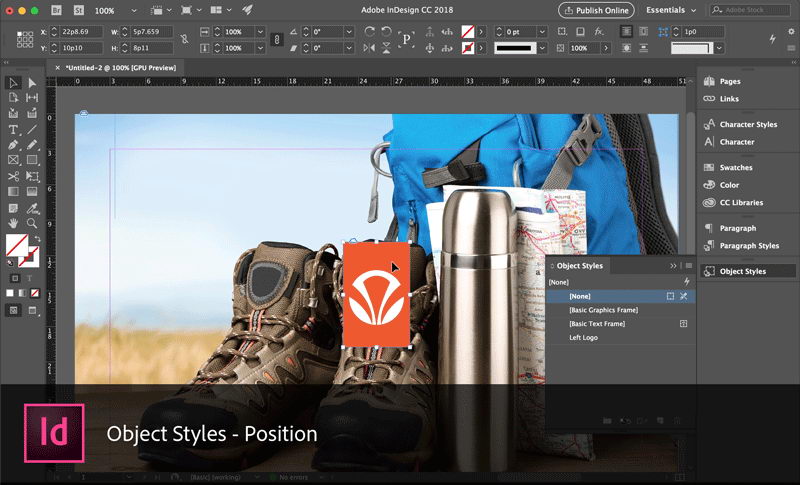Open the Paragraph Styles panel
Screen dimensions: 800x485
click(748, 246)
